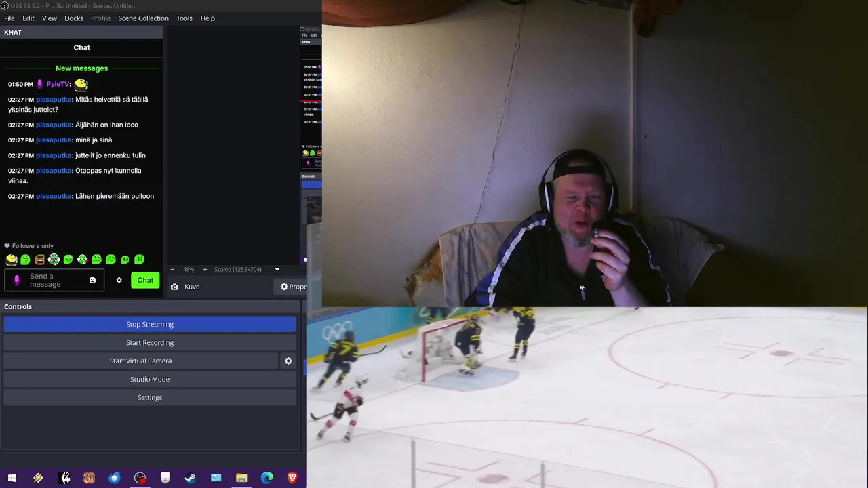868x488 pixels.
Task: Click message 'minä ja sinä'
Action: (94, 140)
